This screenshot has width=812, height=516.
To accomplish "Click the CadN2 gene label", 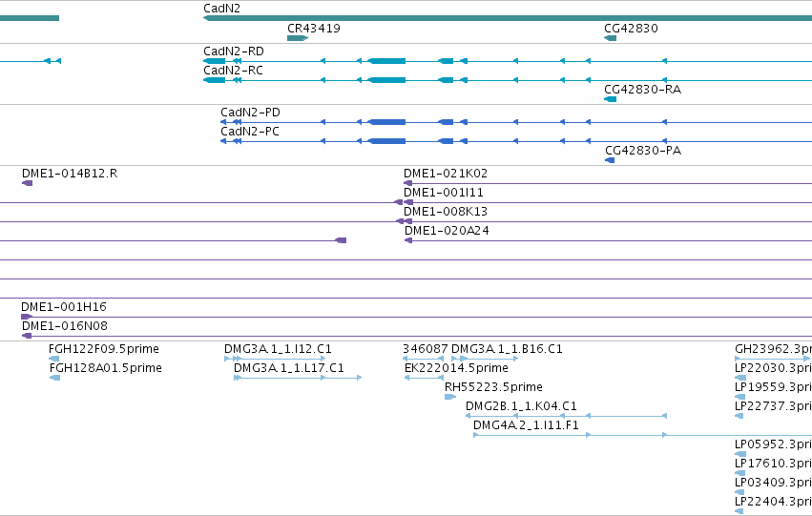I will pyautogui.click(x=221, y=9).
